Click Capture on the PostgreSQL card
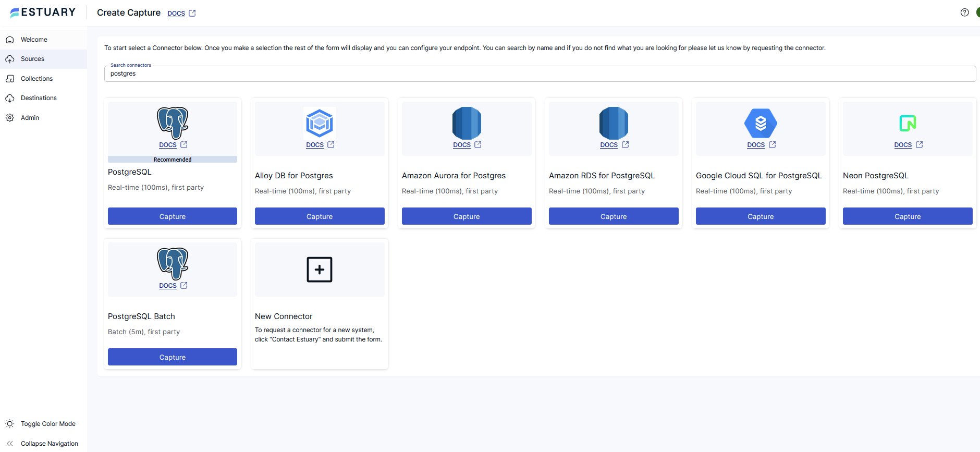 point(173,216)
